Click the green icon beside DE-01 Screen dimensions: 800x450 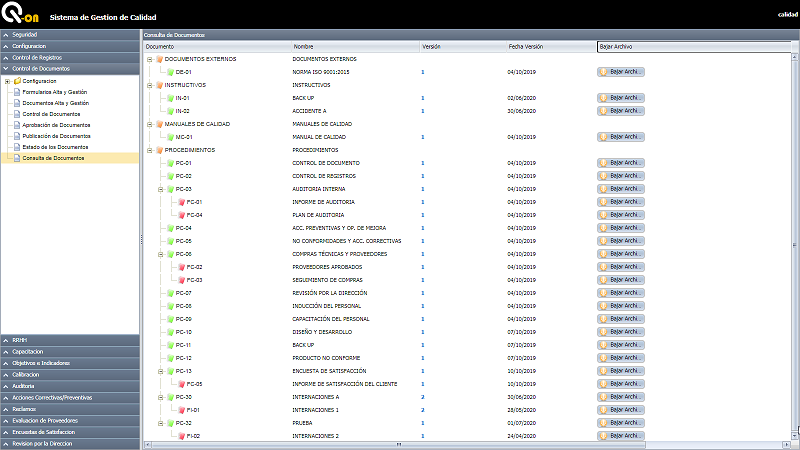coord(170,72)
